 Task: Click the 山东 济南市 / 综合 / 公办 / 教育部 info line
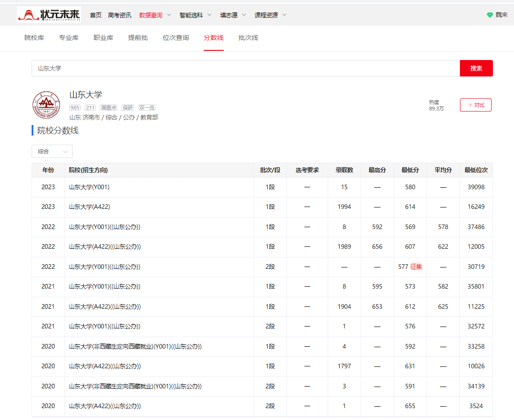(114, 117)
